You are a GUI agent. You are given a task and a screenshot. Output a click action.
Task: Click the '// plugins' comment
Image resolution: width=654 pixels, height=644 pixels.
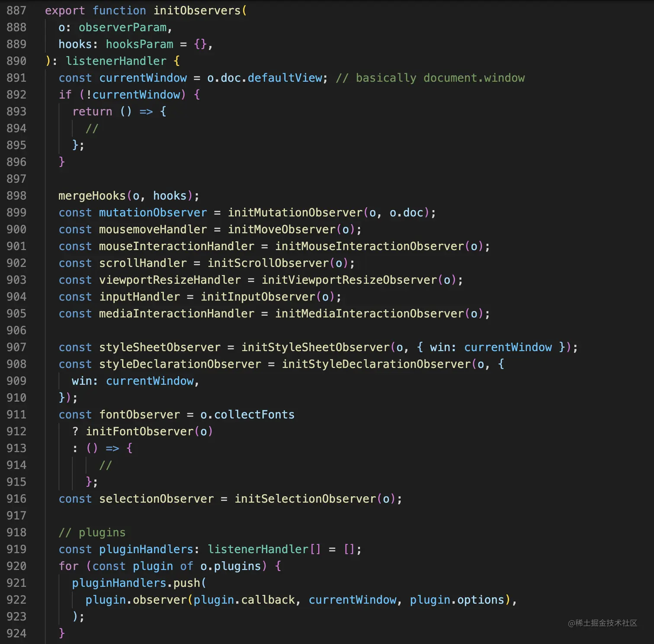92,533
